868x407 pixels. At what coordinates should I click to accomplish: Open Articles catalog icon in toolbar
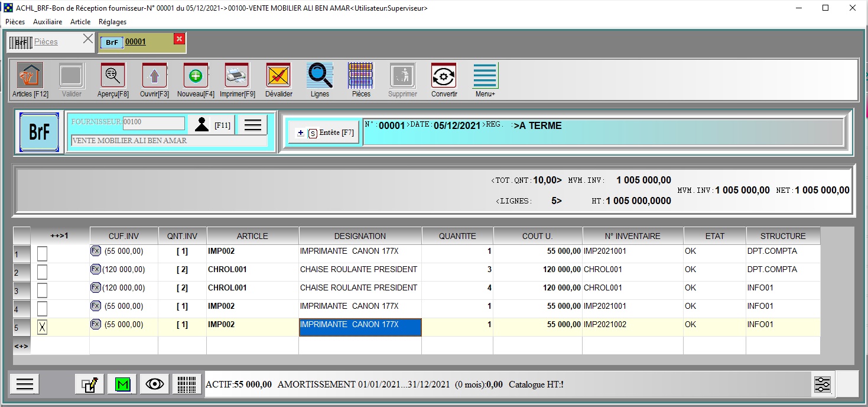[30, 76]
